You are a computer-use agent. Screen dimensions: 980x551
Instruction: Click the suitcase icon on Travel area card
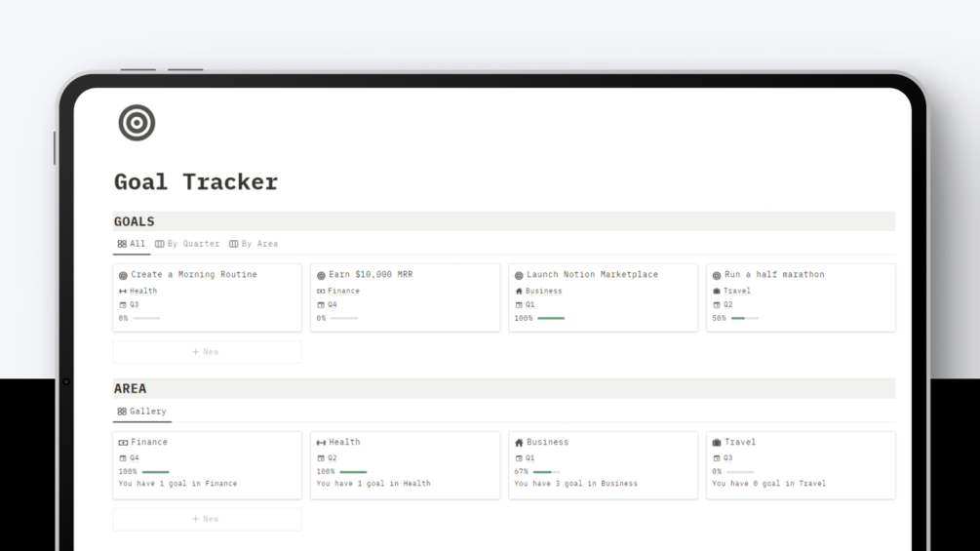[x=717, y=443]
